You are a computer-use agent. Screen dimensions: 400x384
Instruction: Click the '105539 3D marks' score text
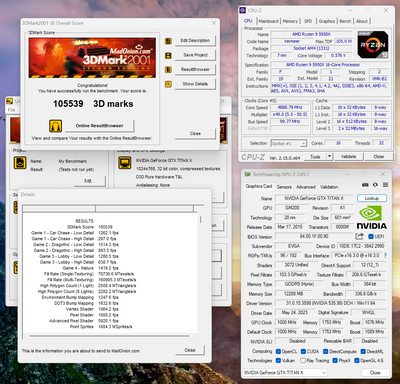click(x=93, y=104)
